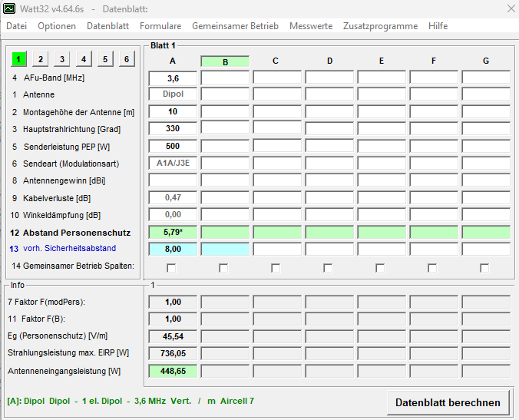Switch to sheet button 5
The image size is (519, 420).
(105, 59)
